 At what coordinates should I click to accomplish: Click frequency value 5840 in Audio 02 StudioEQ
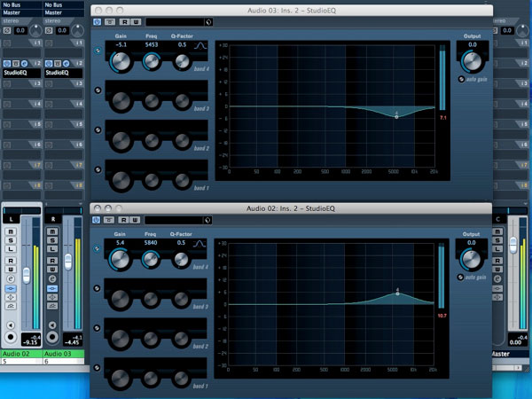(151, 243)
